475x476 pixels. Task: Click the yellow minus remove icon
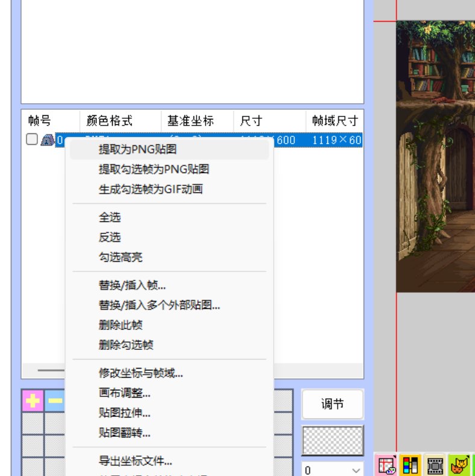tap(55, 401)
